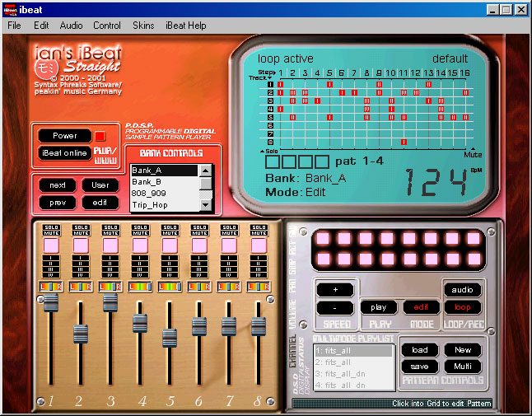Solo channel 5
Image resolution: width=532 pixels, height=416 pixels.
click(x=170, y=227)
